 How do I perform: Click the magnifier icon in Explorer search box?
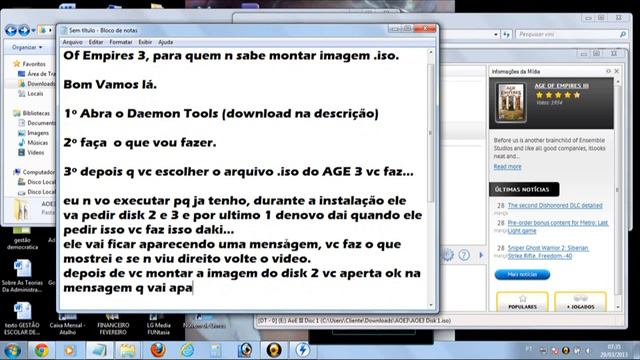[x=623, y=34]
